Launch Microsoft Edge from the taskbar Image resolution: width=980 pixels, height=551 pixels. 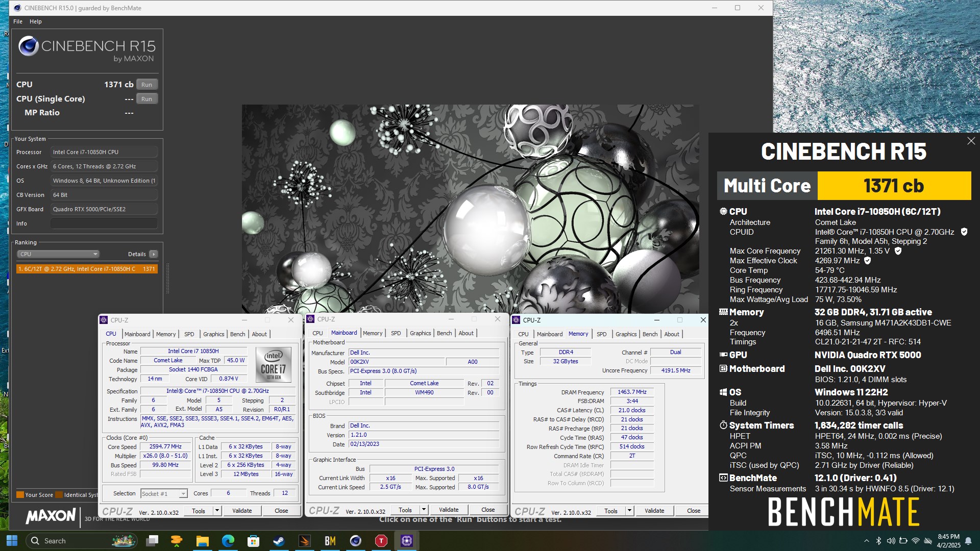228,541
